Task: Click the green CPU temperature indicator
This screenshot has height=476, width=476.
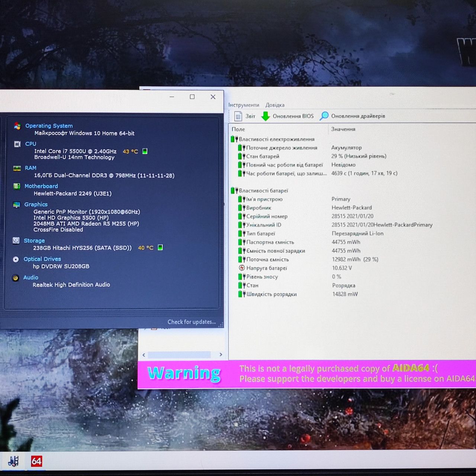Action: (145, 151)
